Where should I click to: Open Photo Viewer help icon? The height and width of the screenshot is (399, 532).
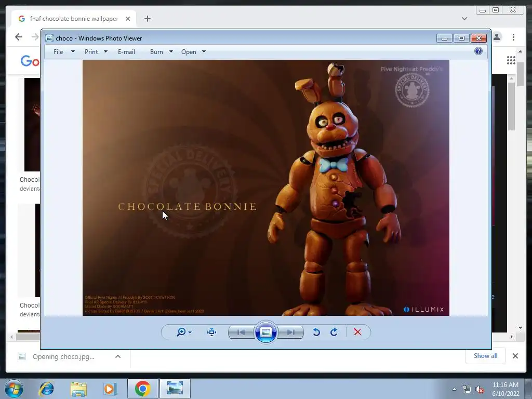click(478, 51)
